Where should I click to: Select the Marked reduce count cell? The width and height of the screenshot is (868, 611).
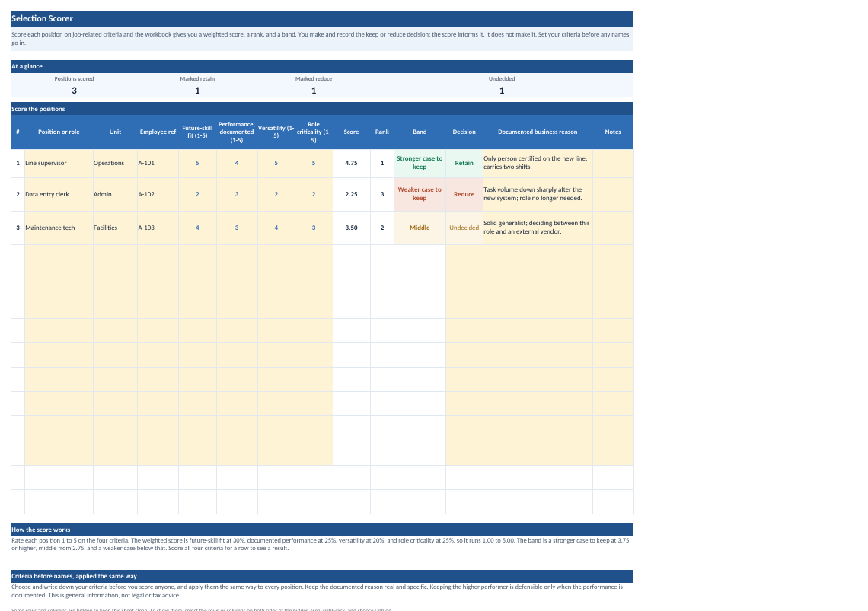pyautogui.click(x=314, y=91)
